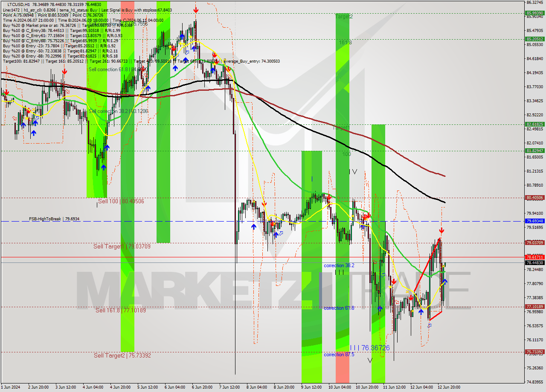
Task: Select the 'Sell Target2 | 75.73392' label
Action: pyautogui.click(x=122, y=355)
